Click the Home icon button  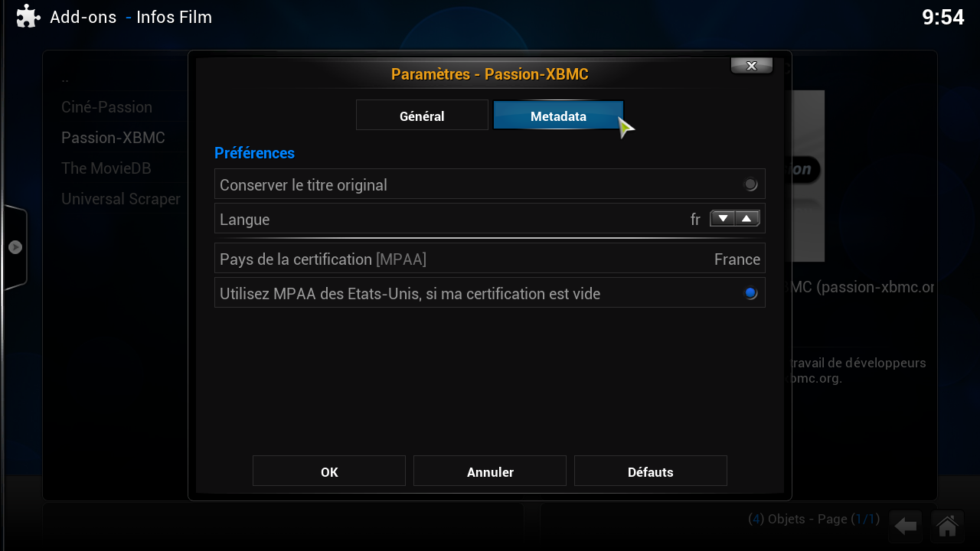[x=947, y=526]
